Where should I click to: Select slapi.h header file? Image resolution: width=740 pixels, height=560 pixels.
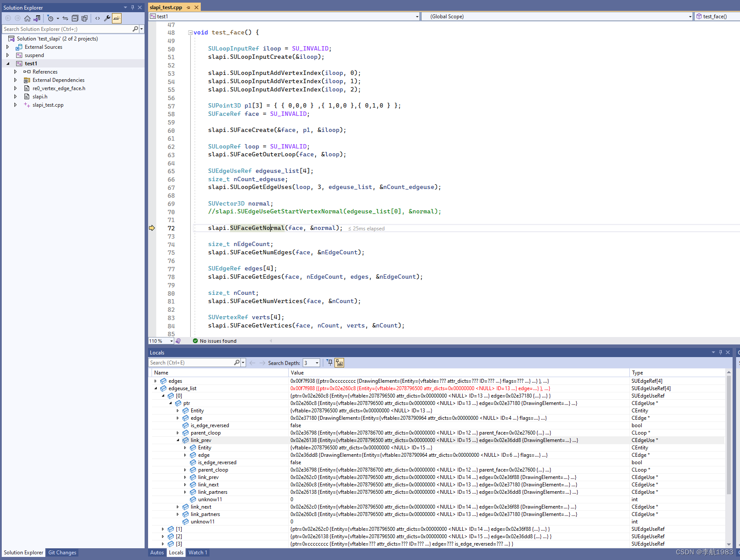pos(40,97)
